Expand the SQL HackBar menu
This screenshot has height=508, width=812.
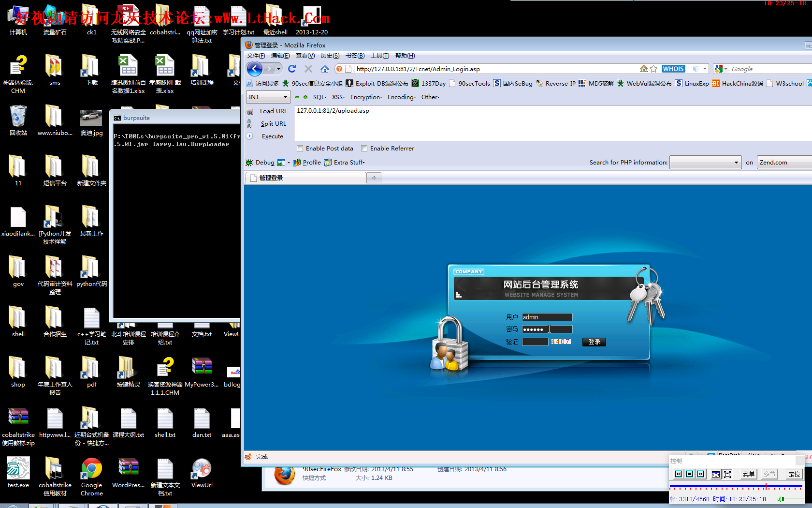click(319, 97)
